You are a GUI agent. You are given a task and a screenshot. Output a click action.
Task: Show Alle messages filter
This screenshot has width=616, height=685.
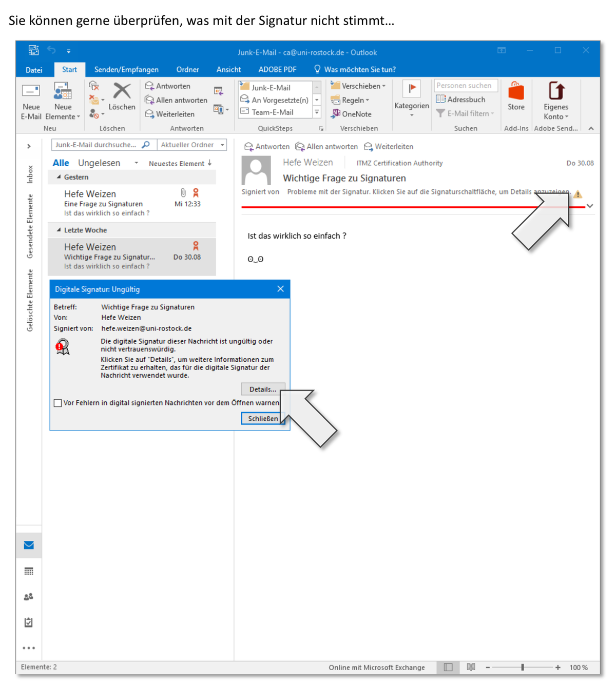coord(61,163)
